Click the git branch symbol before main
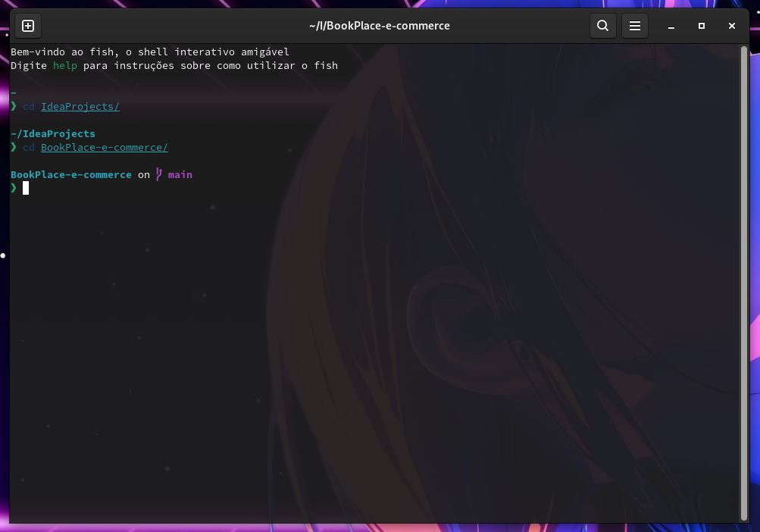760x532 pixels. 159,174
